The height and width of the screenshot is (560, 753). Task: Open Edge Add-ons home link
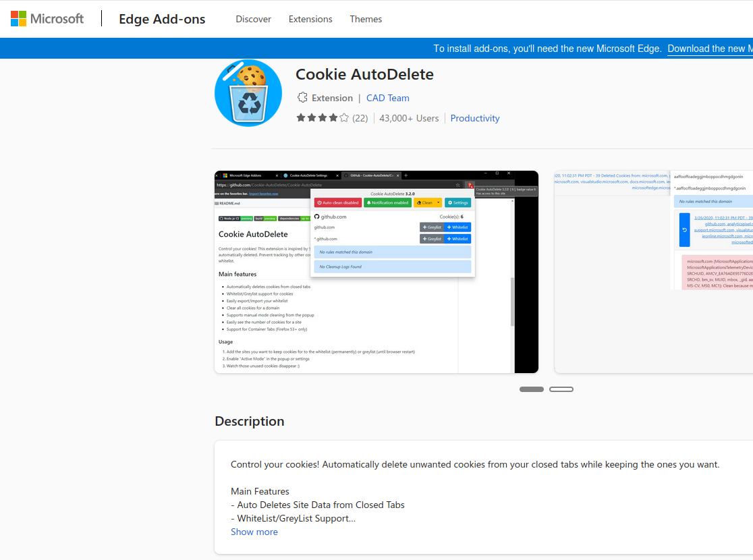(x=162, y=19)
